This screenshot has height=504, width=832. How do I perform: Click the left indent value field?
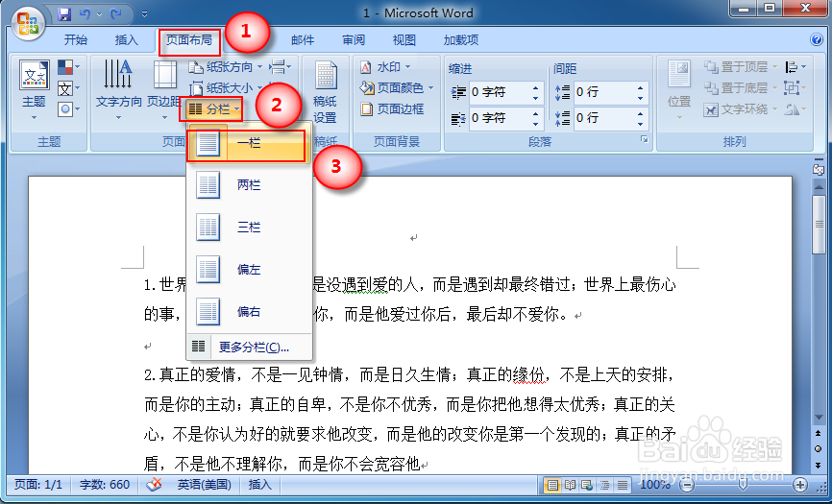tap(500, 92)
